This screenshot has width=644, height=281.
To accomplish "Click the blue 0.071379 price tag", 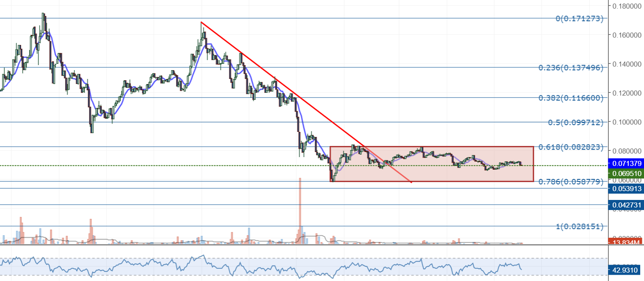I will click(626, 163).
